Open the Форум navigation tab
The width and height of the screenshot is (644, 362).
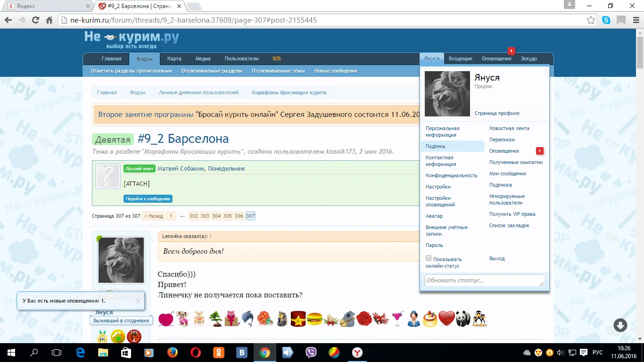pyautogui.click(x=145, y=59)
